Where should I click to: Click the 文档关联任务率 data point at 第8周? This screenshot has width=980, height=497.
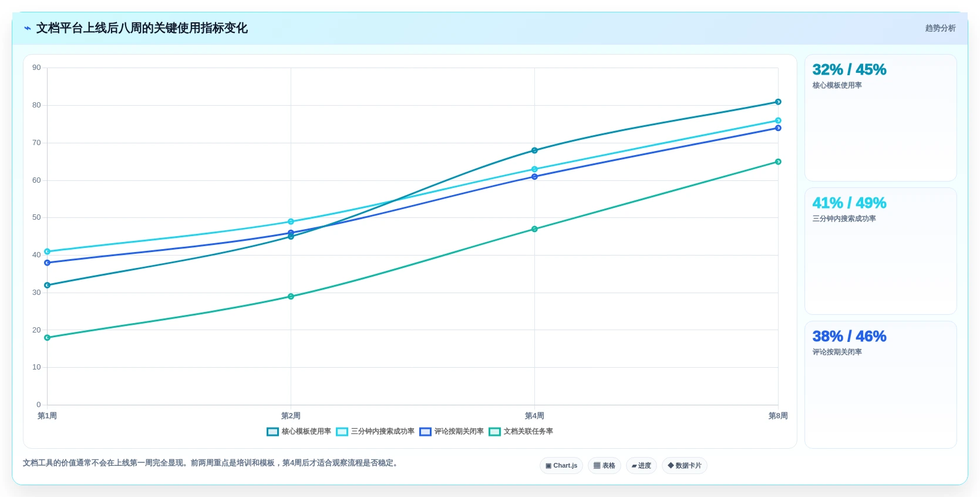pos(778,162)
